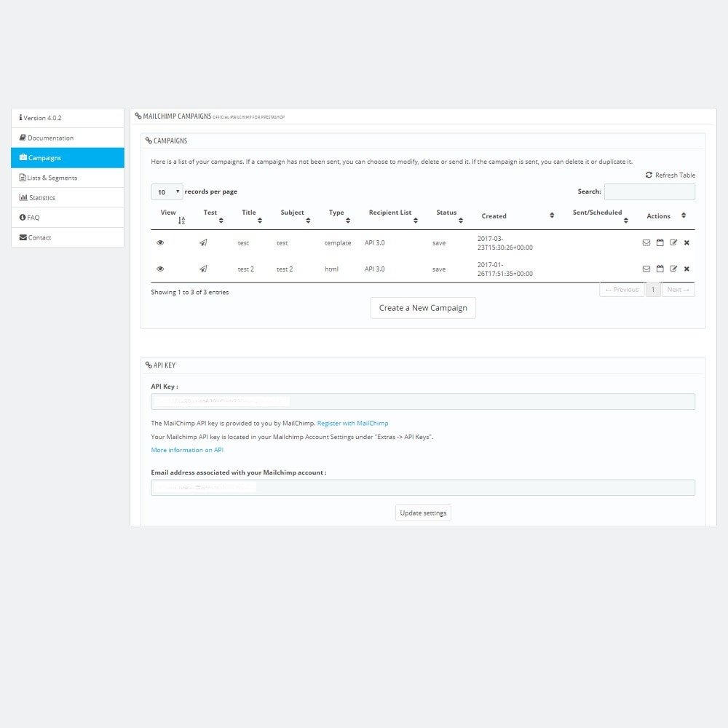Delete the 'test 2' campaign with X icon
The width and height of the screenshot is (728, 728).
687,269
